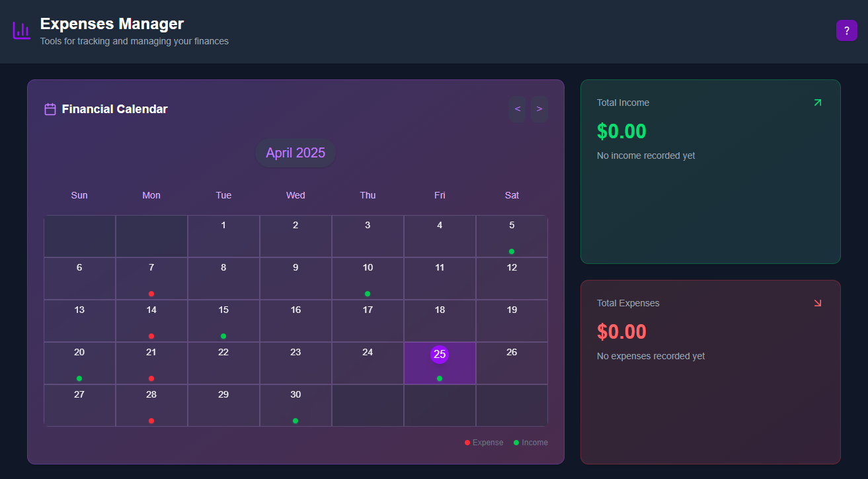Click the red Expense legend dot
This screenshot has width=868, height=479.
click(x=467, y=443)
